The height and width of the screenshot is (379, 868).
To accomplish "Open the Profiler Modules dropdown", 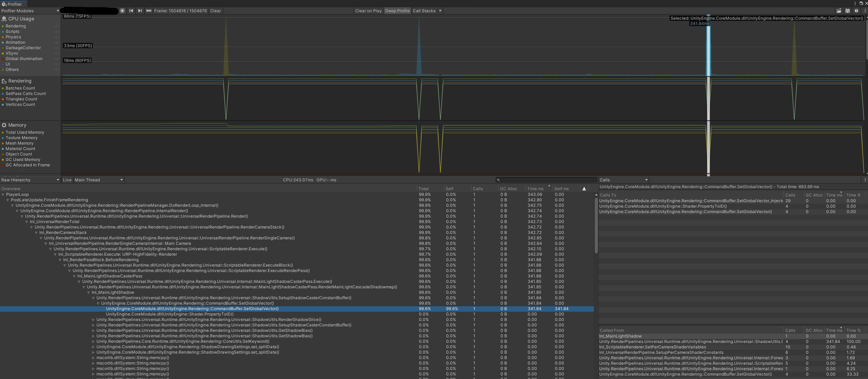I will pos(30,10).
